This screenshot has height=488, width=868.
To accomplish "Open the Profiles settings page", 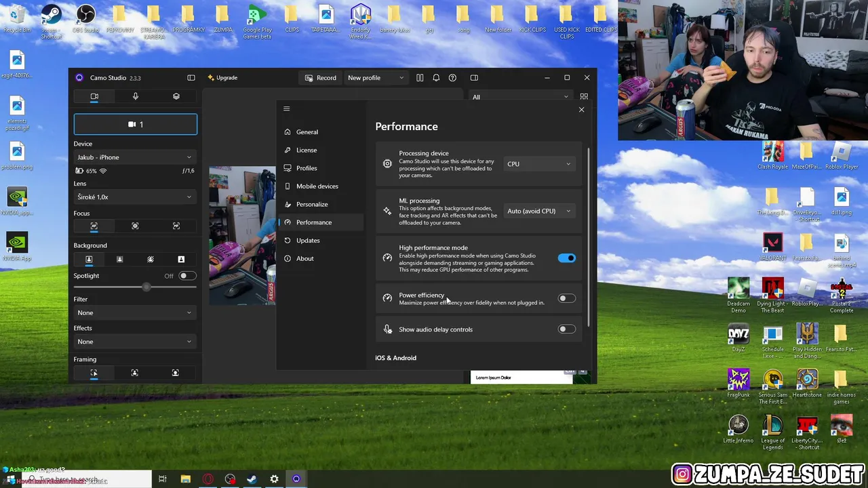I will [x=321, y=168].
